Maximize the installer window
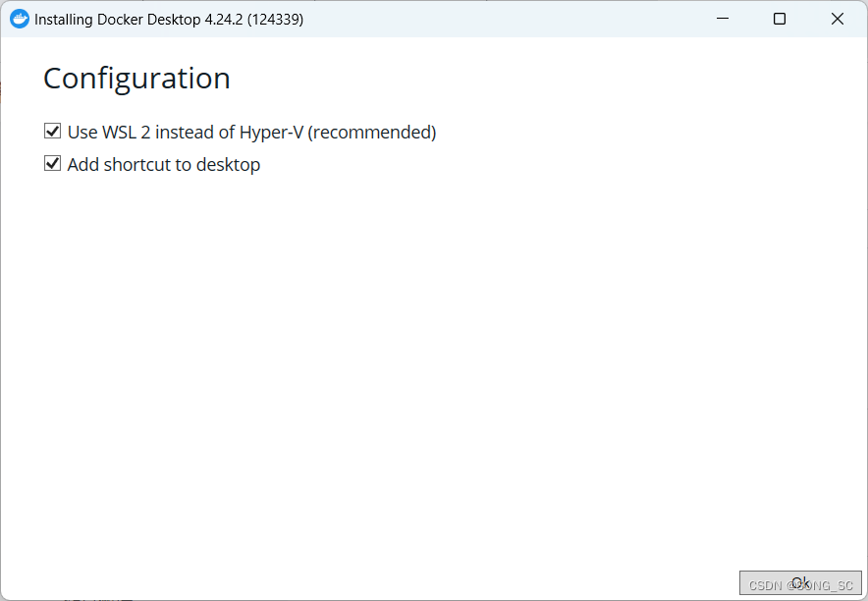 (780, 18)
